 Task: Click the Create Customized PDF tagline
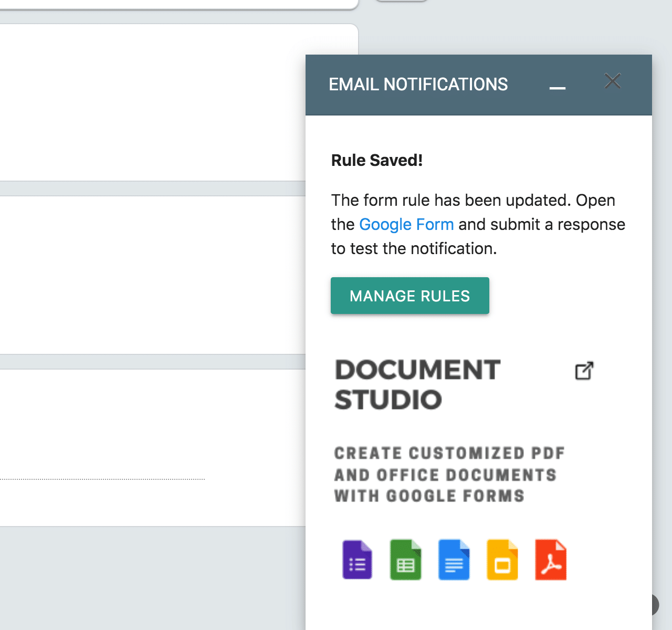pos(449,475)
